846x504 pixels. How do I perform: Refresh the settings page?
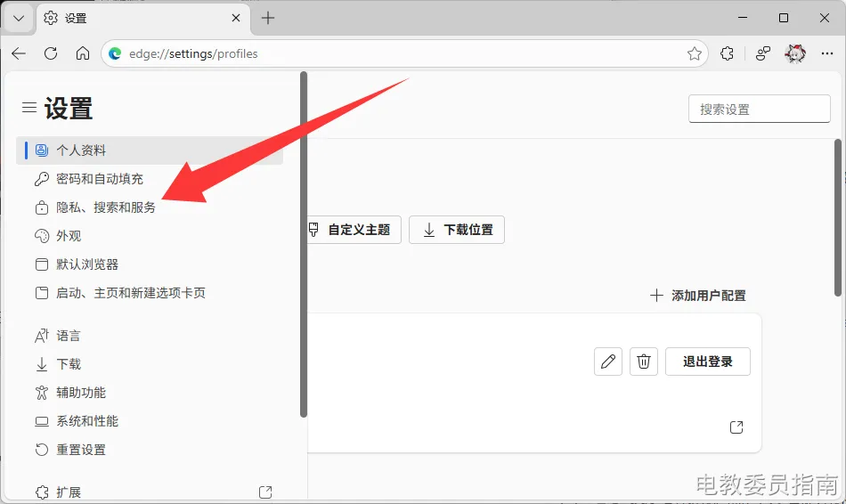(x=51, y=53)
